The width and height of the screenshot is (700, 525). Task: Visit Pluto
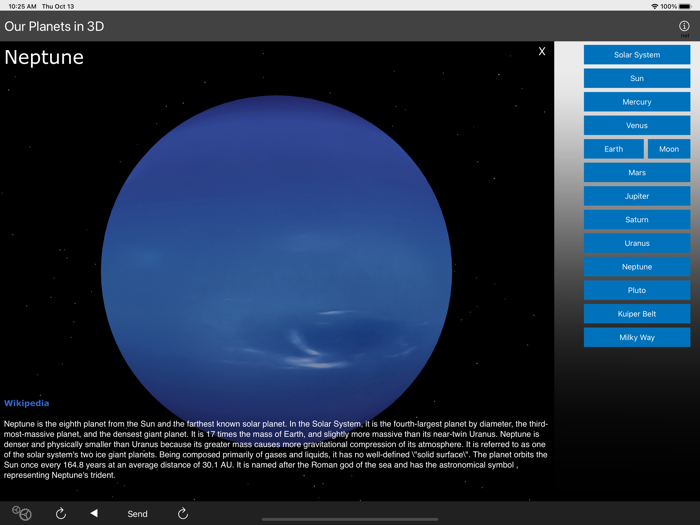point(637,291)
